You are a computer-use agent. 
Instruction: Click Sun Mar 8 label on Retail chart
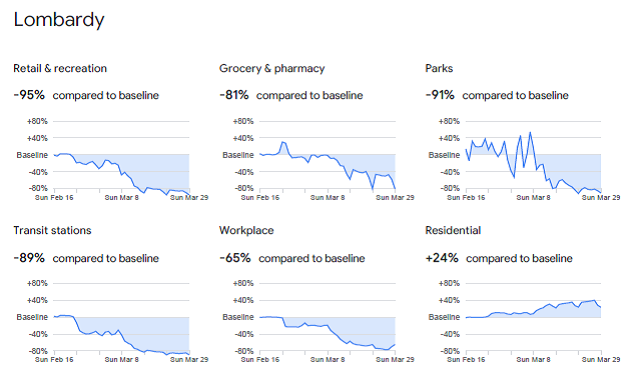122,198
